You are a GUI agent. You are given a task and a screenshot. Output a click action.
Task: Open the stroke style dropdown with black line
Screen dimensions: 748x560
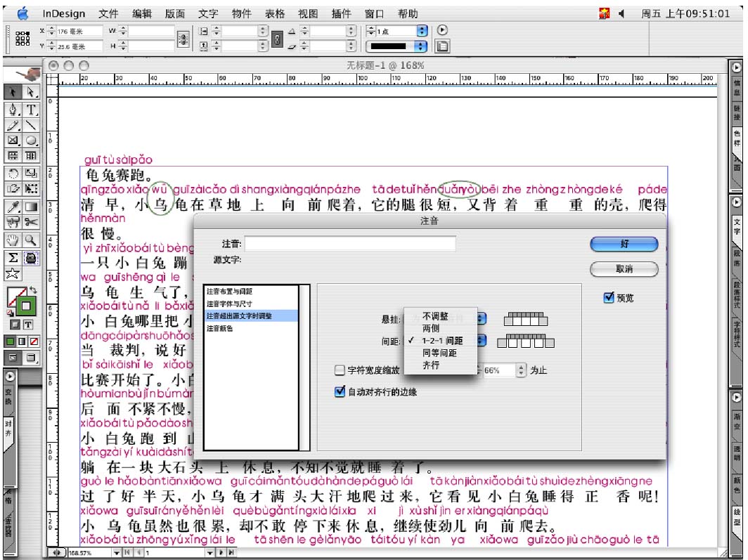422,46
